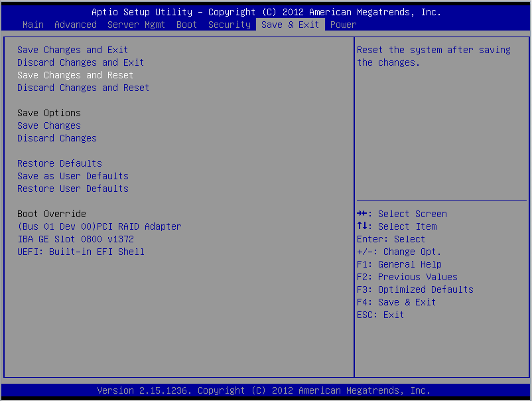Viewport: 532px width, 401px height.
Task: Click the help text 'Reset the system after saving'
Action: 434,50
